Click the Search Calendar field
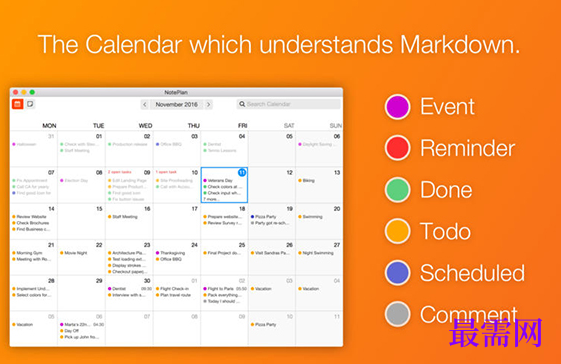The width and height of the screenshot is (561, 364). point(288,104)
